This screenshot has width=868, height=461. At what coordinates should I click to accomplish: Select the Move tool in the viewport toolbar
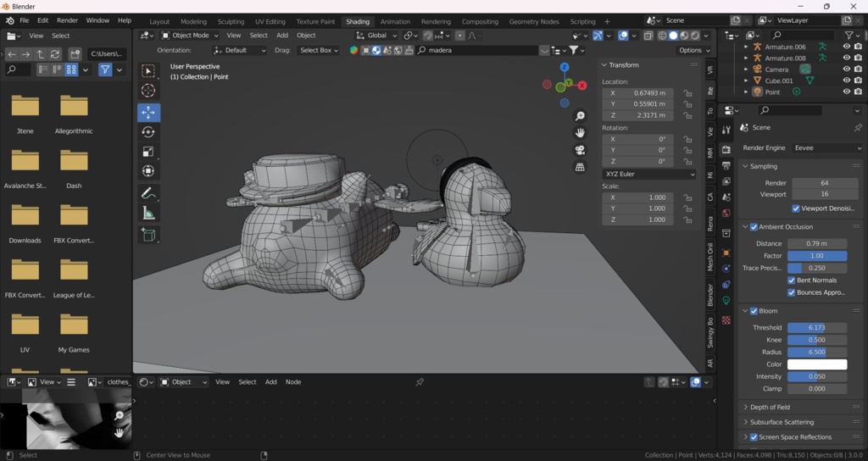tap(148, 113)
